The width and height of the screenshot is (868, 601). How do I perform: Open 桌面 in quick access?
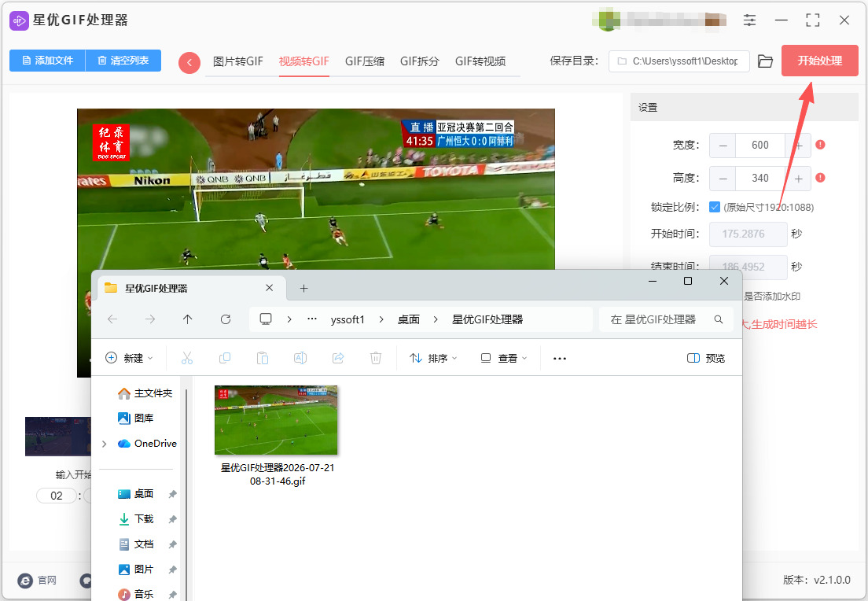pos(136,493)
